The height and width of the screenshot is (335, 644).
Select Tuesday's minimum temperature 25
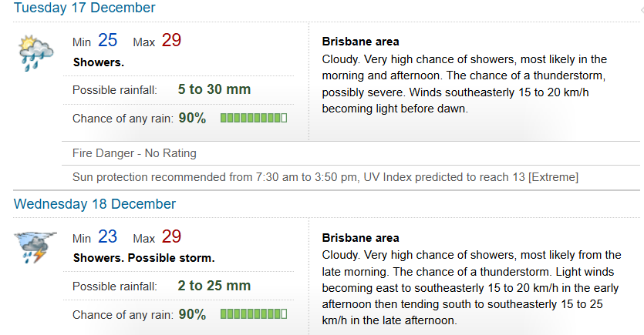pyautogui.click(x=108, y=40)
